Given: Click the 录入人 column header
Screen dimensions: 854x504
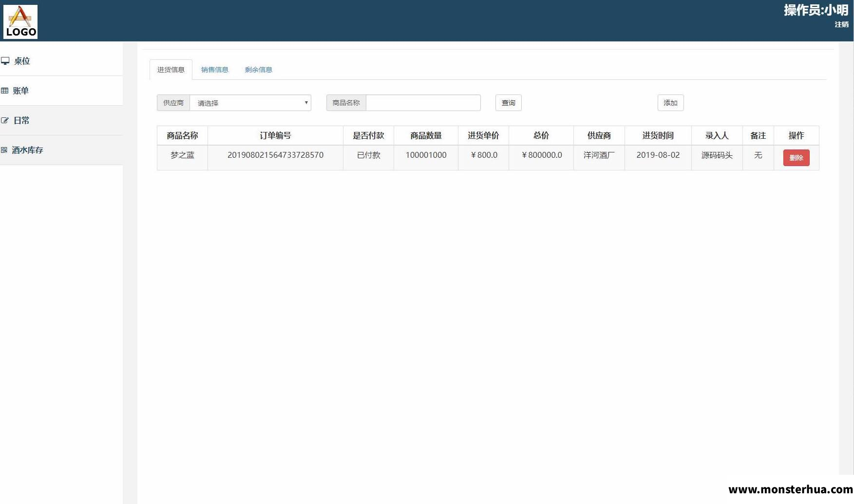Looking at the screenshot, I should [x=717, y=135].
